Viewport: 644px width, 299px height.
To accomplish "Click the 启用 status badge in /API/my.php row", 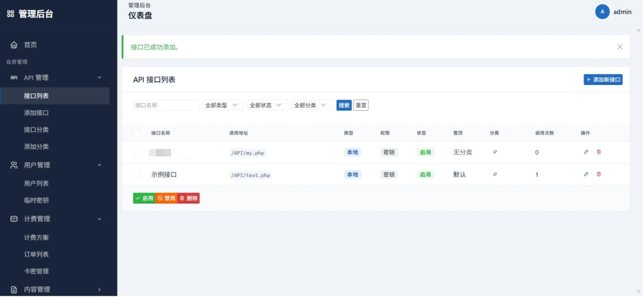I will tap(426, 152).
